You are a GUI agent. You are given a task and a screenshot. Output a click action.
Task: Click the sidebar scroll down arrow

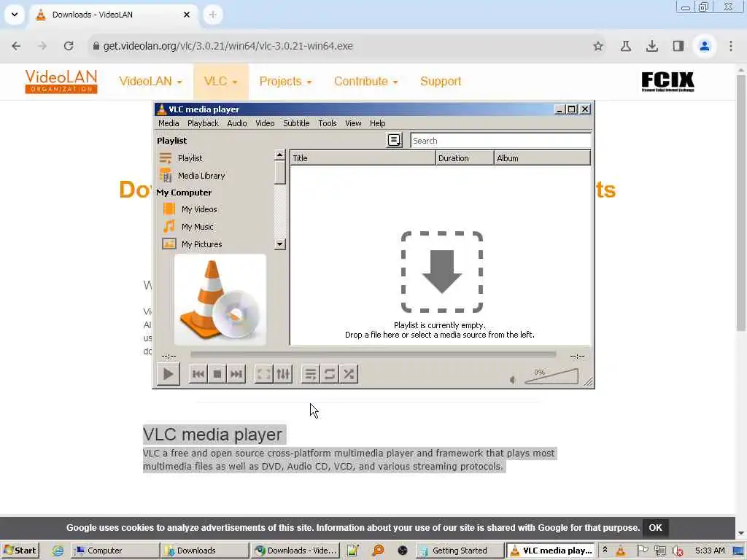tap(280, 244)
